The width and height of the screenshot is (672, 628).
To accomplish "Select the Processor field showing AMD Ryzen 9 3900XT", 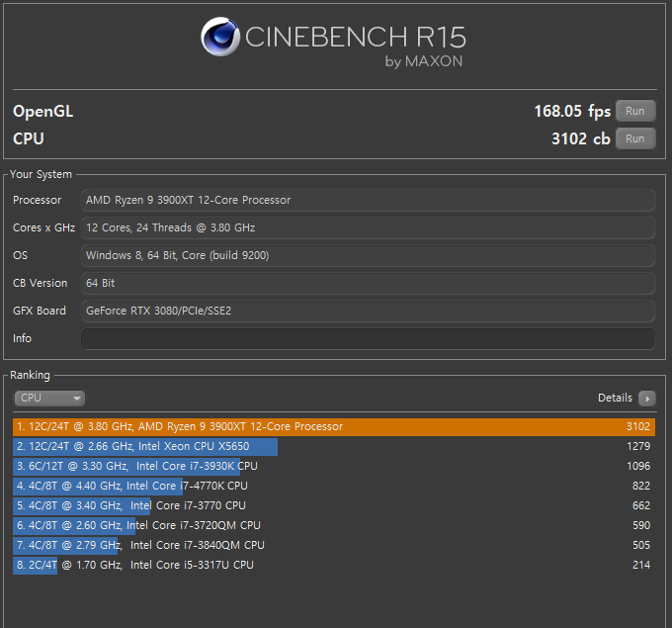I will click(368, 201).
